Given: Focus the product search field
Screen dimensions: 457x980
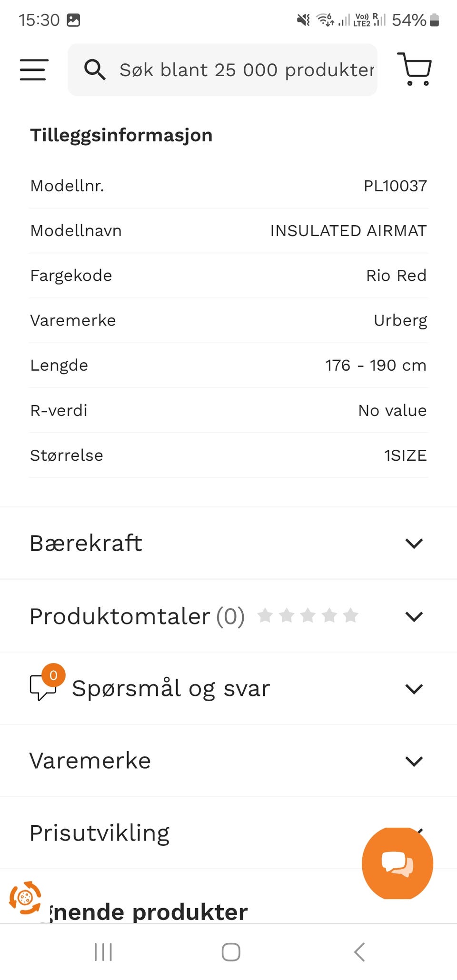Looking at the screenshot, I should click(x=222, y=70).
